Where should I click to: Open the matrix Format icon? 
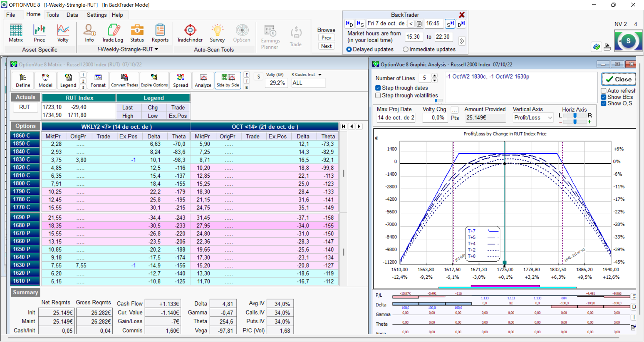pyautogui.click(x=98, y=80)
